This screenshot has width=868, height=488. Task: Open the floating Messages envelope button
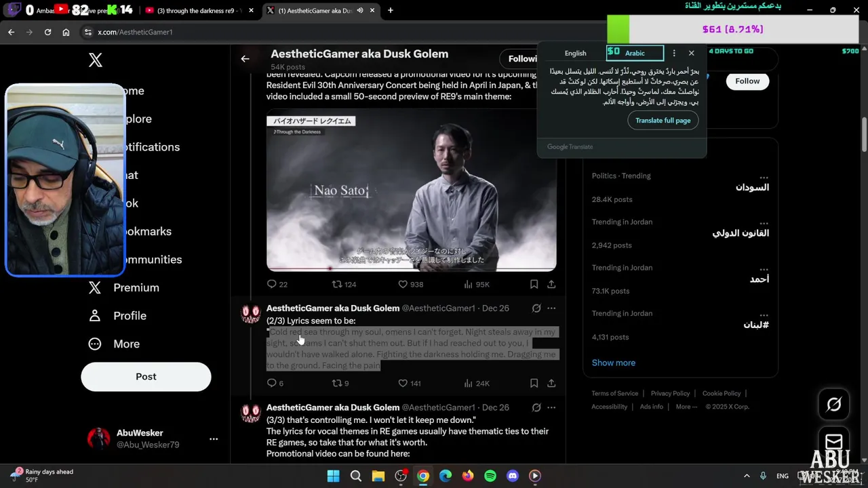coord(834,442)
